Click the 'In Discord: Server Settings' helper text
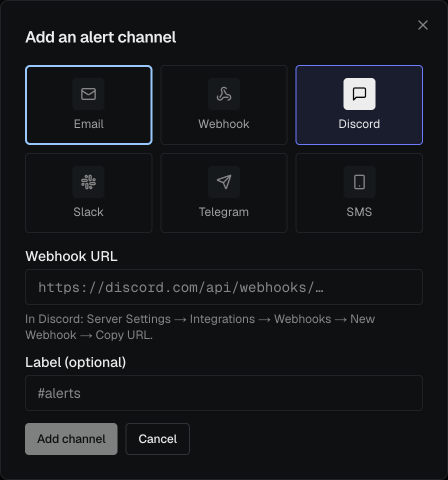 (200, 327)
